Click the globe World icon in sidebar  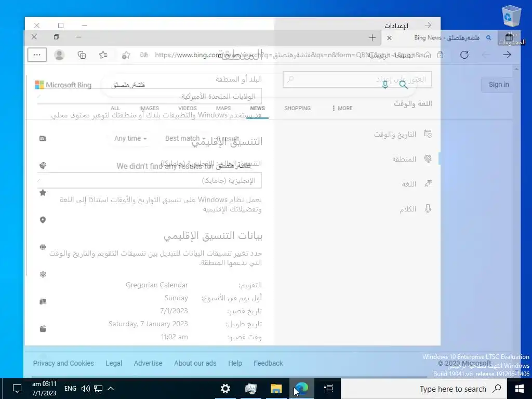[43, 247]
